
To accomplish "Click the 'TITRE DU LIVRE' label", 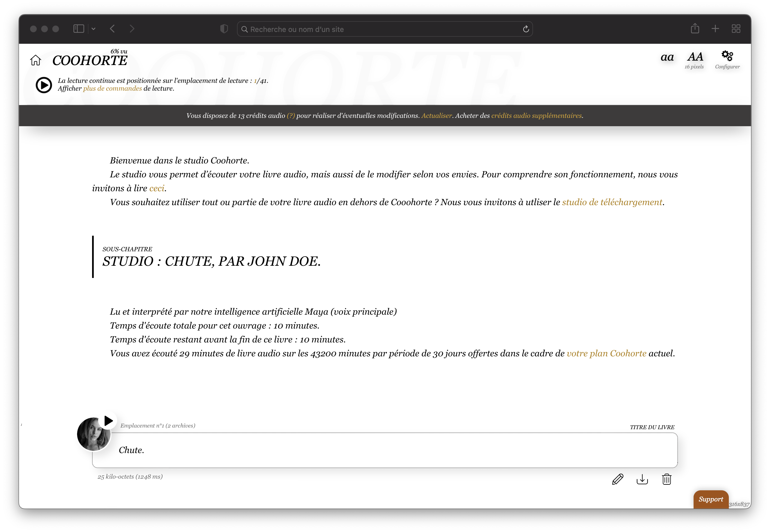I will pos(652,427).
